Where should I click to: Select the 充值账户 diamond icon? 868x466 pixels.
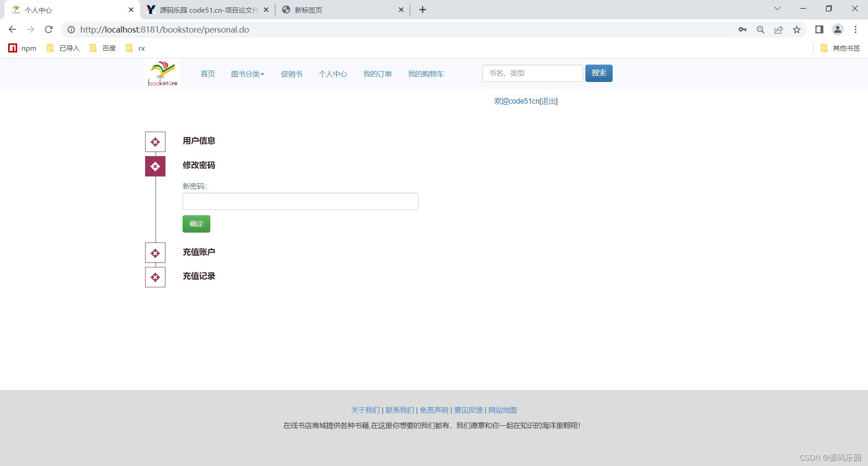coord(155,253)
